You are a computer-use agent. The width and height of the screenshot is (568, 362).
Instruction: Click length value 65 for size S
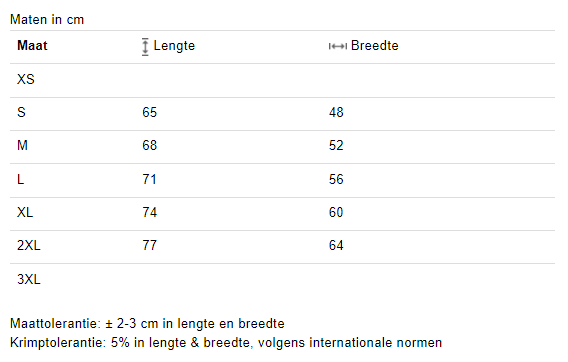[x=149, y=112]
